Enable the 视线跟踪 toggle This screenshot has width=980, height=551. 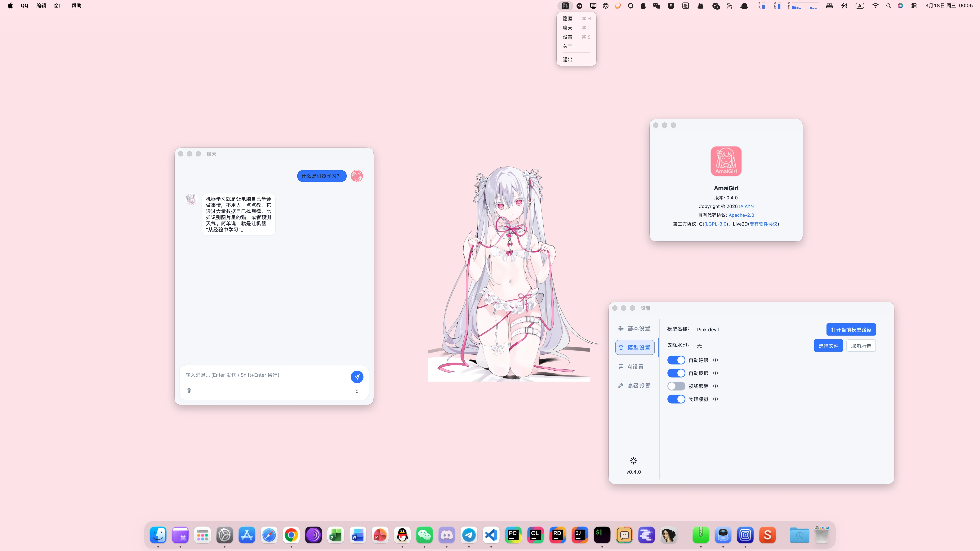[676, 386]
